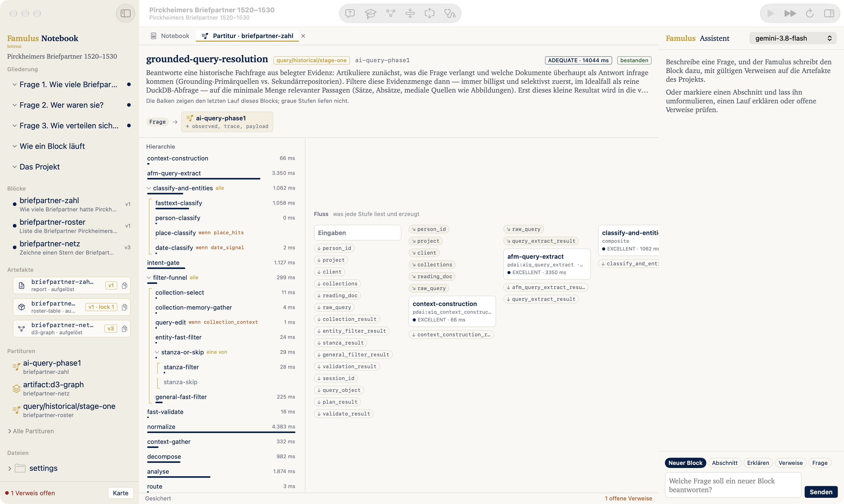Click 1 Verweis offen status link

[x=30, y=493]
